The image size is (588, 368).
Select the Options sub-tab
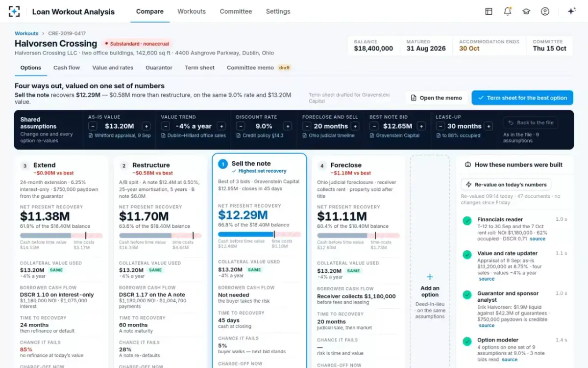click(x=31, y=68)
